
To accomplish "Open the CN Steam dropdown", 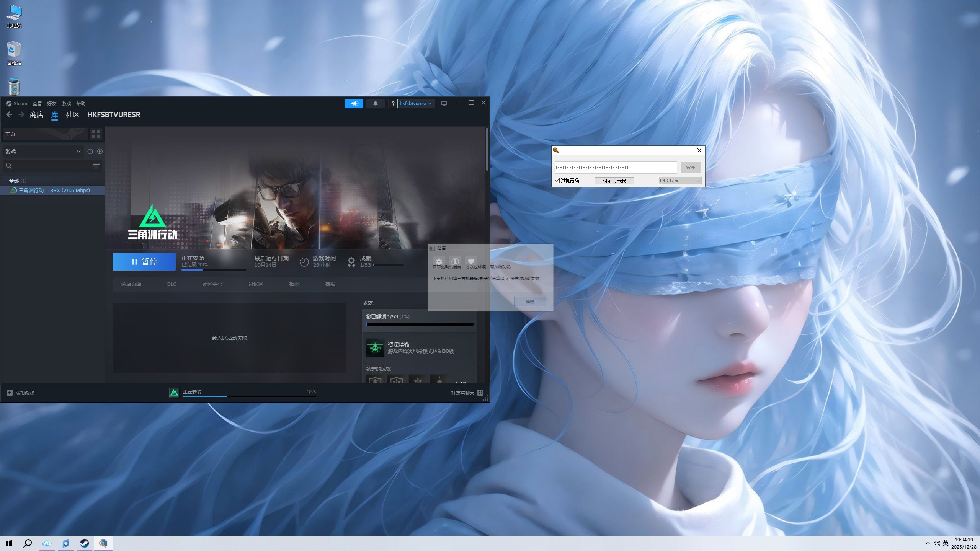I will pyautogui.click(x=680, y=181).
